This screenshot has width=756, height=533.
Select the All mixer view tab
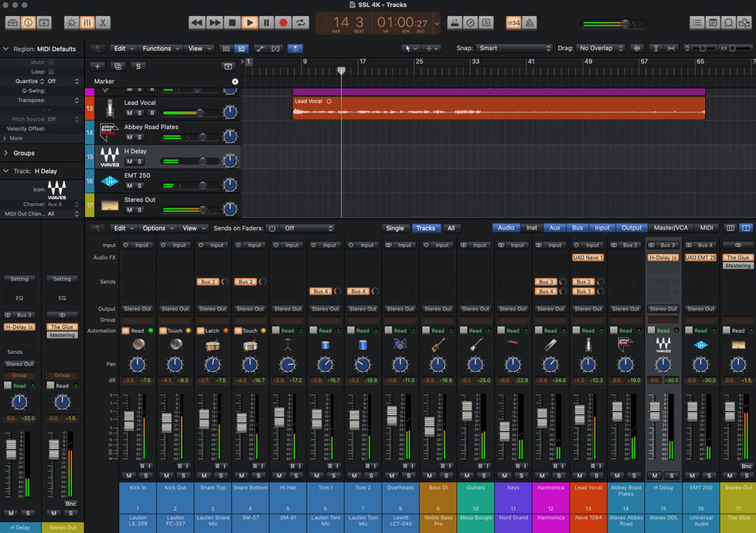click(x=451, y=229)
